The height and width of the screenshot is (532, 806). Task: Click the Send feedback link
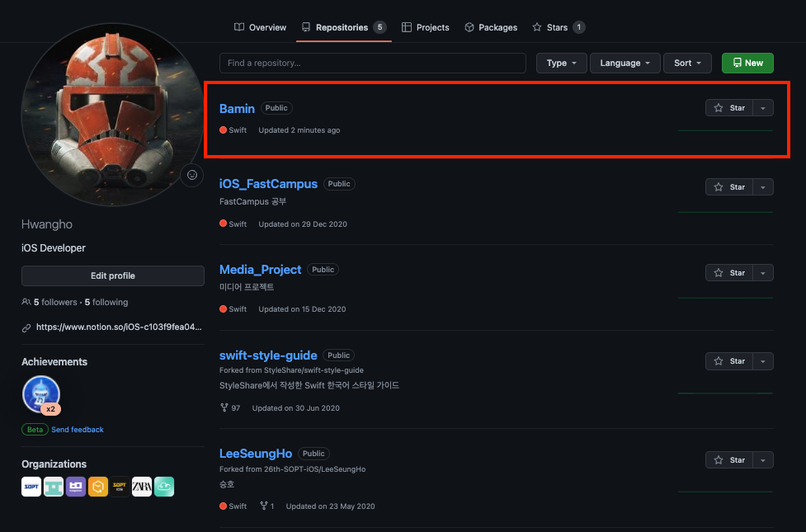click(77, 430)
